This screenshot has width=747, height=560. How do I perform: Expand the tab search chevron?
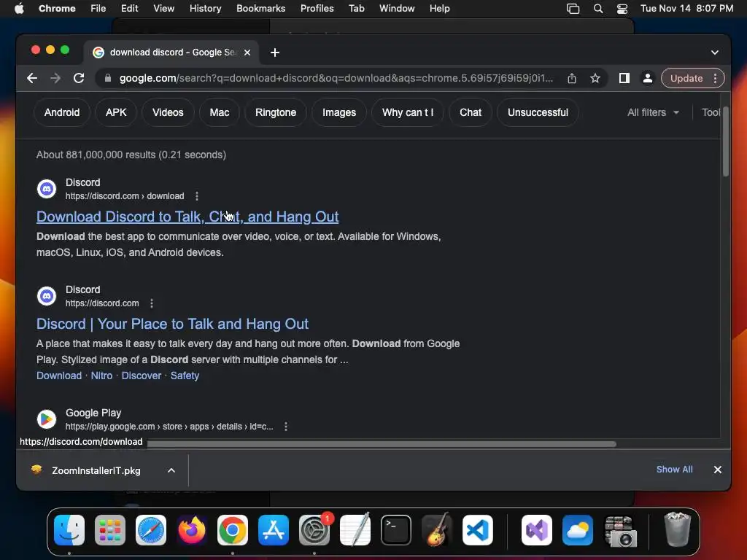(715, 52)
